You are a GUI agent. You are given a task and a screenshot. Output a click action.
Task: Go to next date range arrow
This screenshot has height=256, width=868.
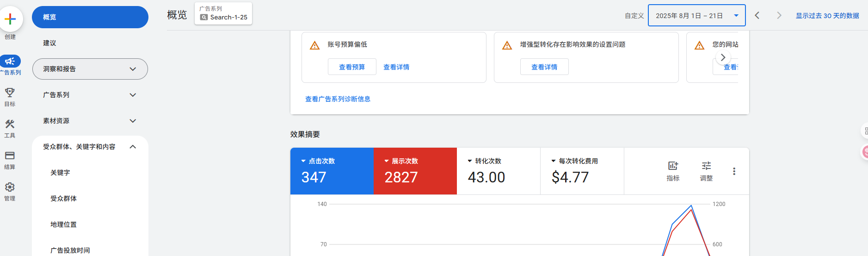point(779,15)
